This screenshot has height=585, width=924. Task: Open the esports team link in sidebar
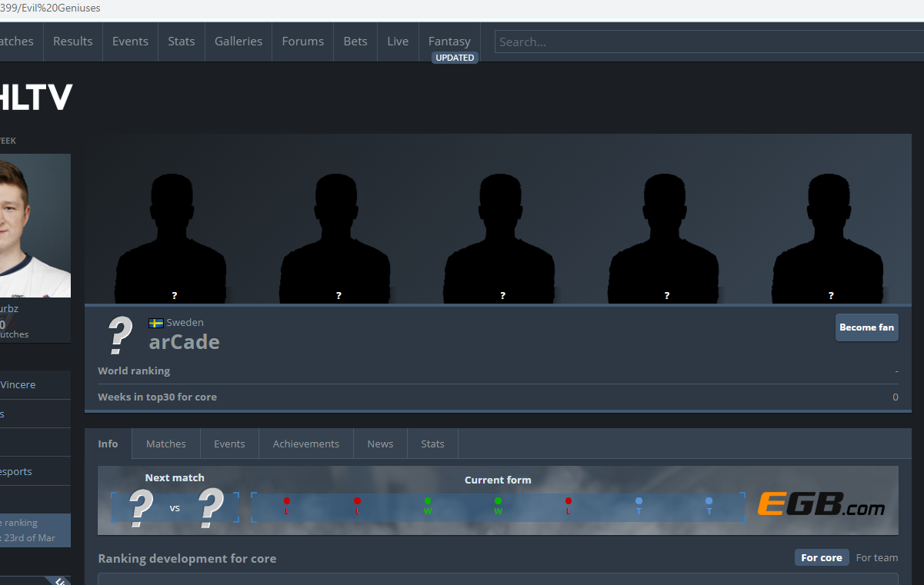pyautogui.click(x=16, y=471)
